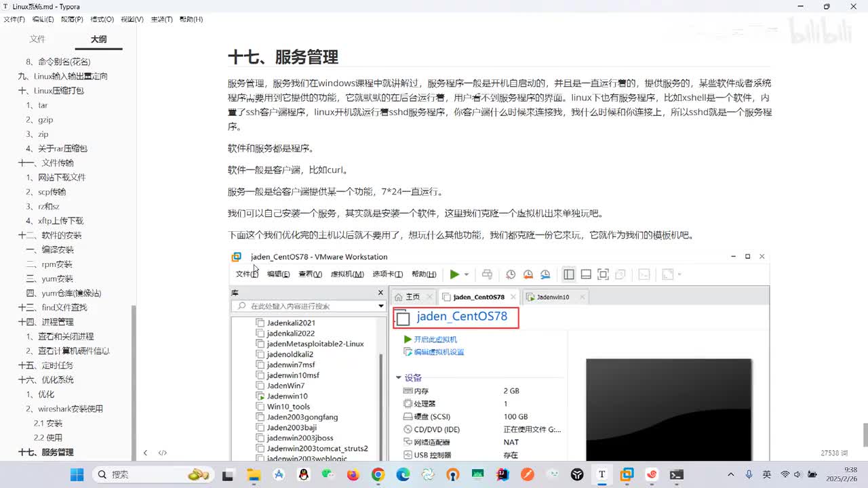Click the microphone icon in system tray
The image size is (868, 488).
(749, 474)
